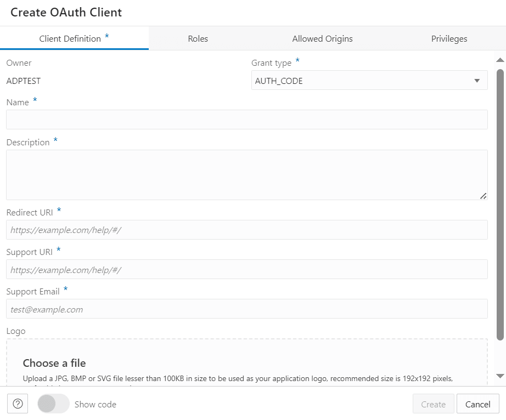Click the Support URI field

tap(246, 269)
